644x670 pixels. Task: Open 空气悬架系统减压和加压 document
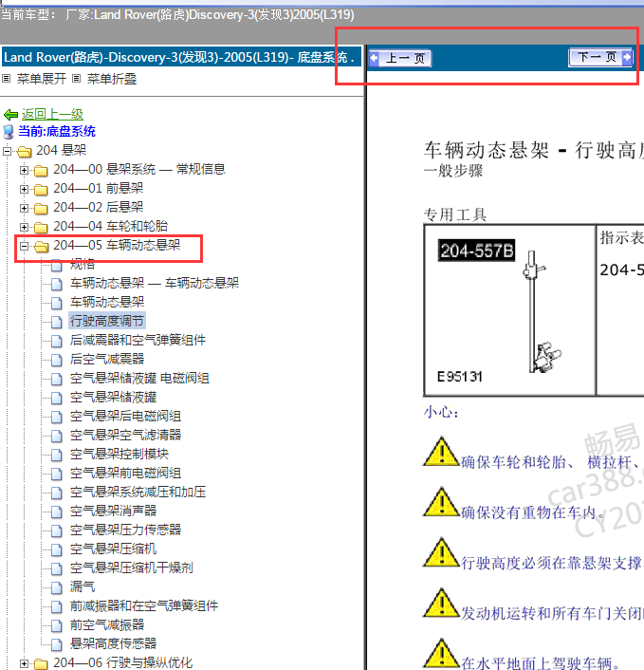[x=138, y=492]
